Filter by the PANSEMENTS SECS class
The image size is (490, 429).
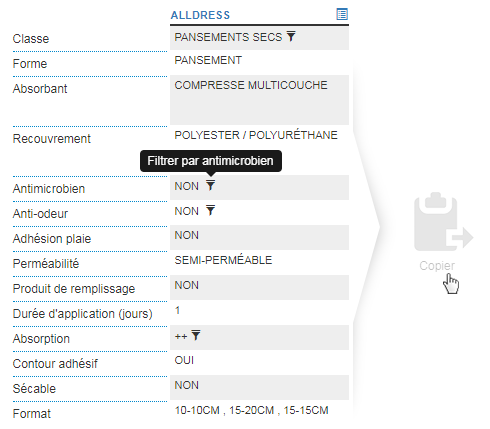291,36
